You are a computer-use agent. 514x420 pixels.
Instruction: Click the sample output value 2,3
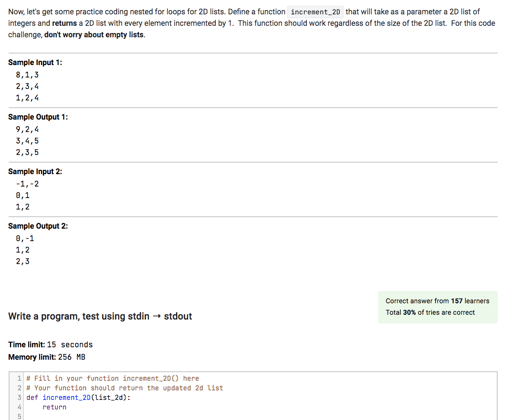pyautogui.click(x=22, y=261)
